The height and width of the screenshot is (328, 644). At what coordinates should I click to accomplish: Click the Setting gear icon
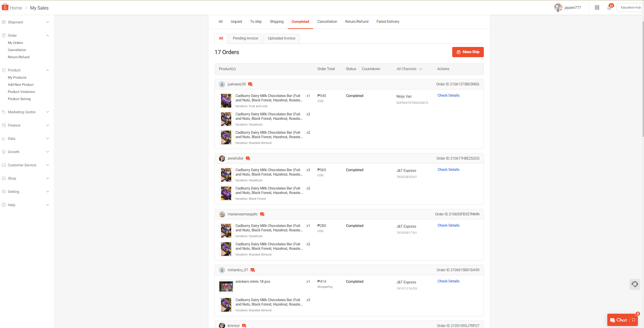coord(4,192)
